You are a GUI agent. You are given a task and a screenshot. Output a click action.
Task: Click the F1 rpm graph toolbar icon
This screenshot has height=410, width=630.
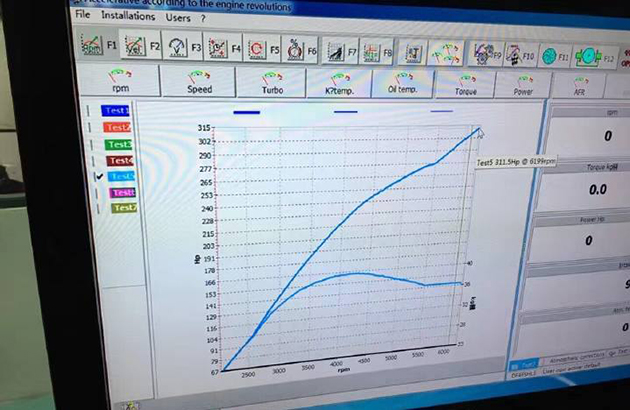(x=92, y=46)
